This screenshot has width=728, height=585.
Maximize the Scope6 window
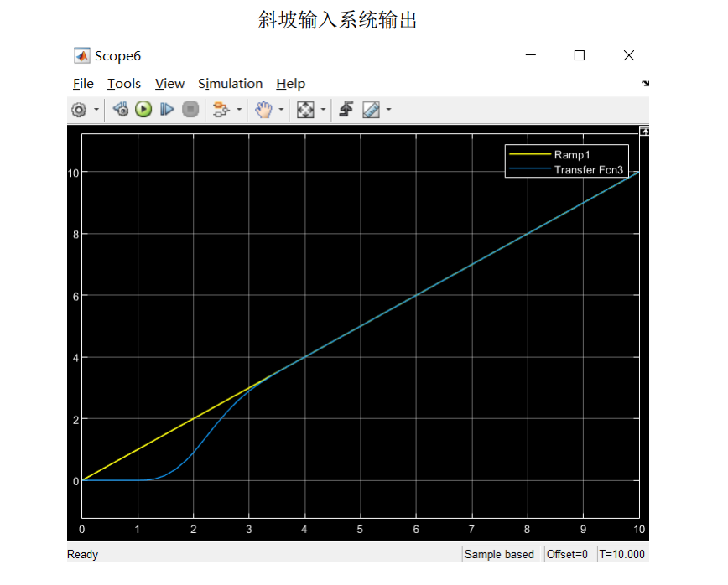click(x=580, y=55)
